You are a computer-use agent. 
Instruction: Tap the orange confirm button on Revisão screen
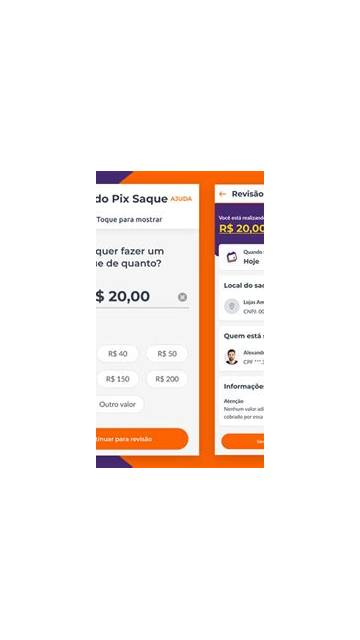click(242, 441)
